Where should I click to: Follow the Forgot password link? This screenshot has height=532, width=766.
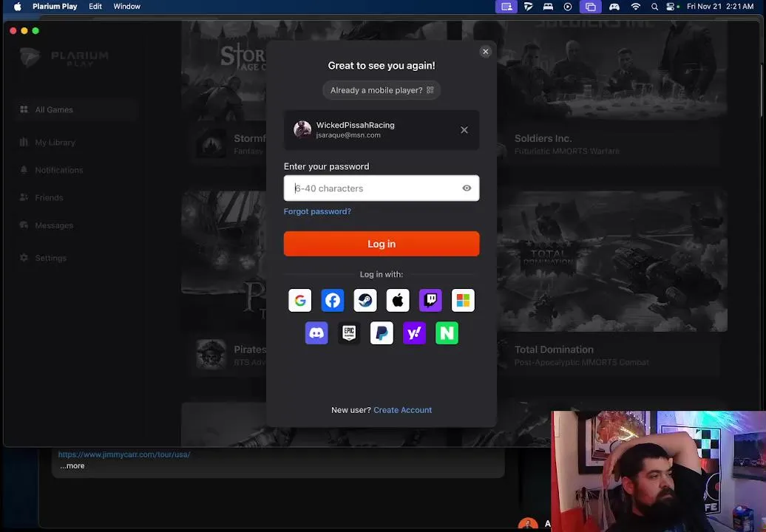(317, 211)
